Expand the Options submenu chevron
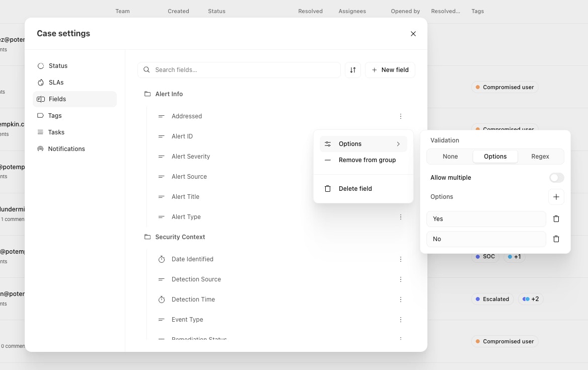Viewport: 588px width, 370px height. 398,144
